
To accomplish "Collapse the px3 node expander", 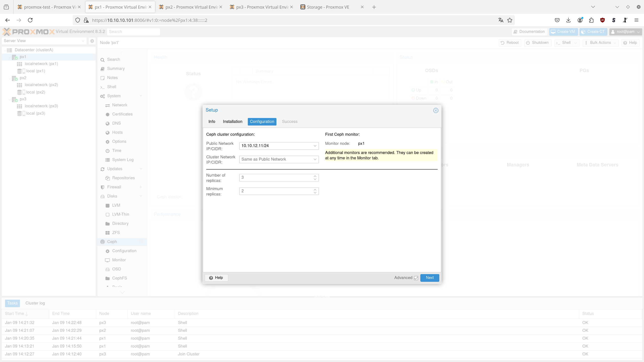I will point(10,99).
